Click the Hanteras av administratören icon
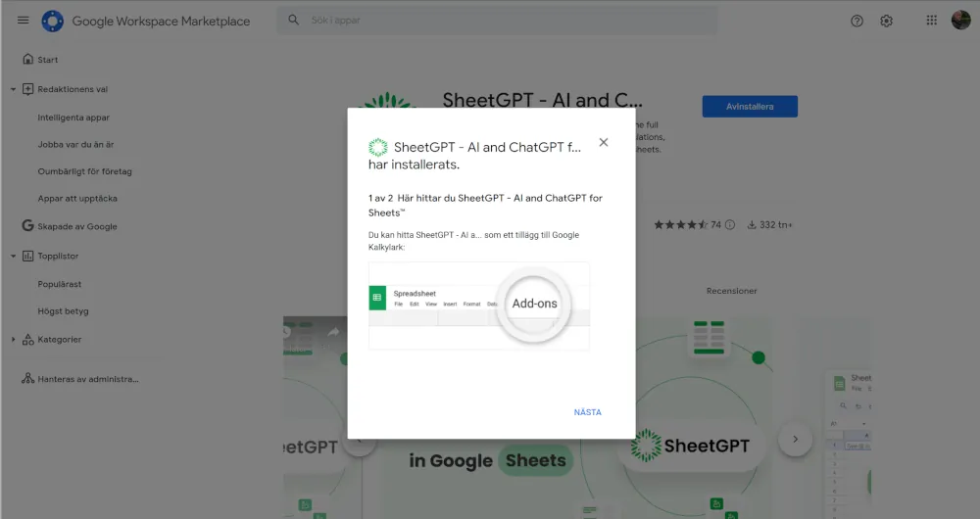The height and width of the screenshot is (519, 980). pos(27,378)
